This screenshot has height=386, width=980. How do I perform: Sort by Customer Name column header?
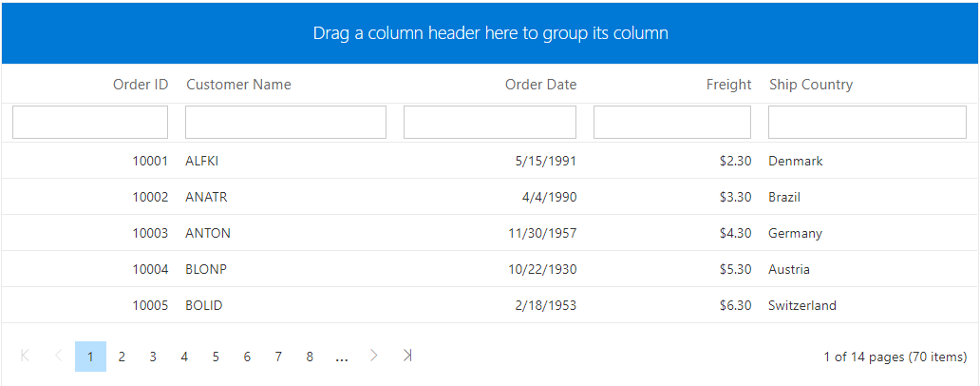[x=238, y=85]
